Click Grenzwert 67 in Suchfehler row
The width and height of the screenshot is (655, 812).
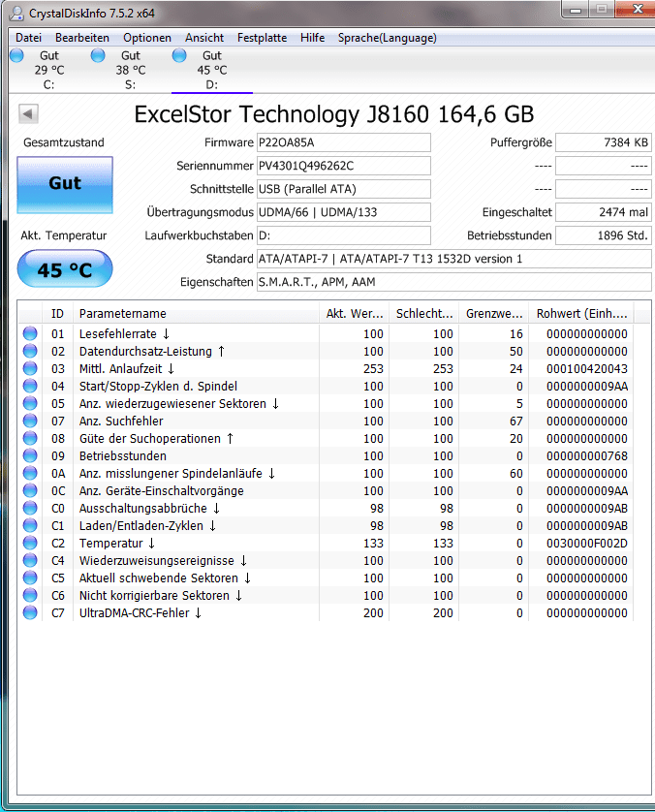coord(515,421)
